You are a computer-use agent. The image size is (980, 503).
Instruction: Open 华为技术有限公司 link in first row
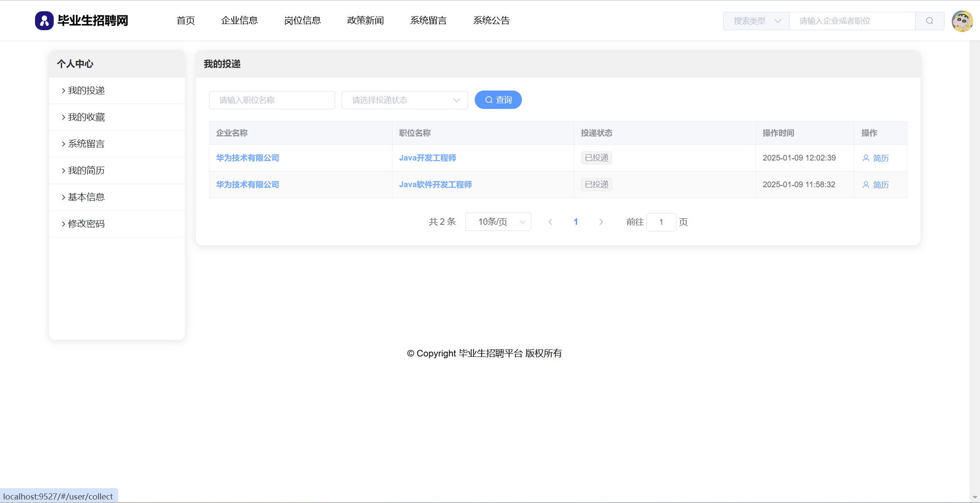click(248, 158)
